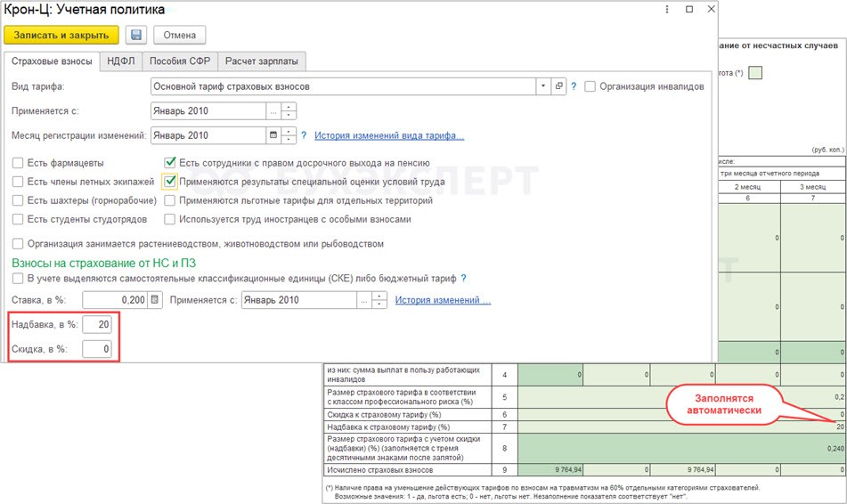Open the 'Расчет зарплаты' tab
Screen dimensions: 847x504
[x=262, y=61]
